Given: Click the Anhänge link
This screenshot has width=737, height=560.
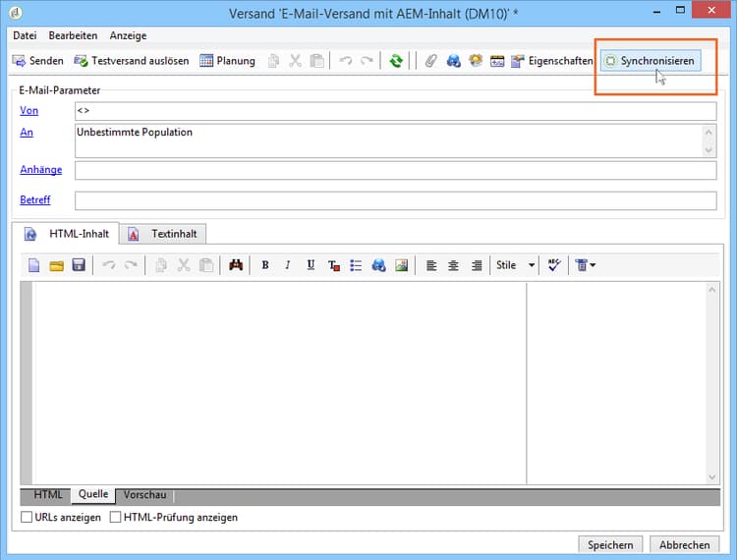Looking at the screenshot, I should [x=41, y=170].
